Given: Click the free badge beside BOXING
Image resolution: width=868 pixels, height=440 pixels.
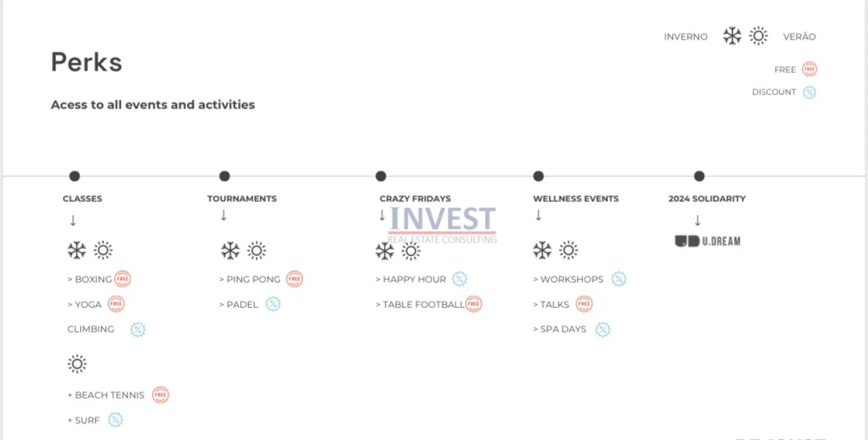Looking at the screenshot, I should click(x=123, y=279).
